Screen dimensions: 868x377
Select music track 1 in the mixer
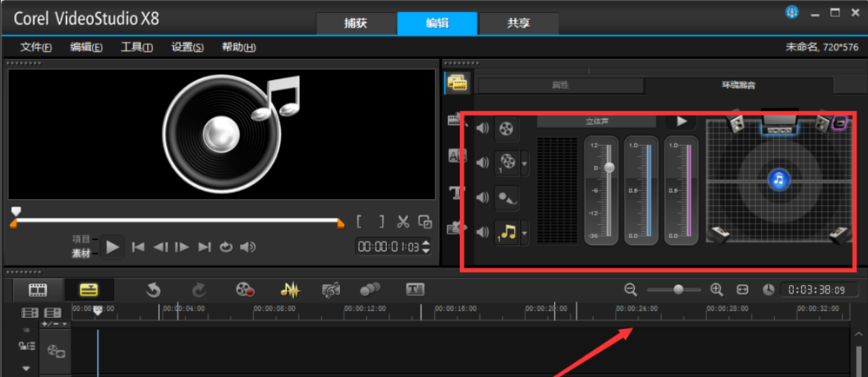[506, 232]
